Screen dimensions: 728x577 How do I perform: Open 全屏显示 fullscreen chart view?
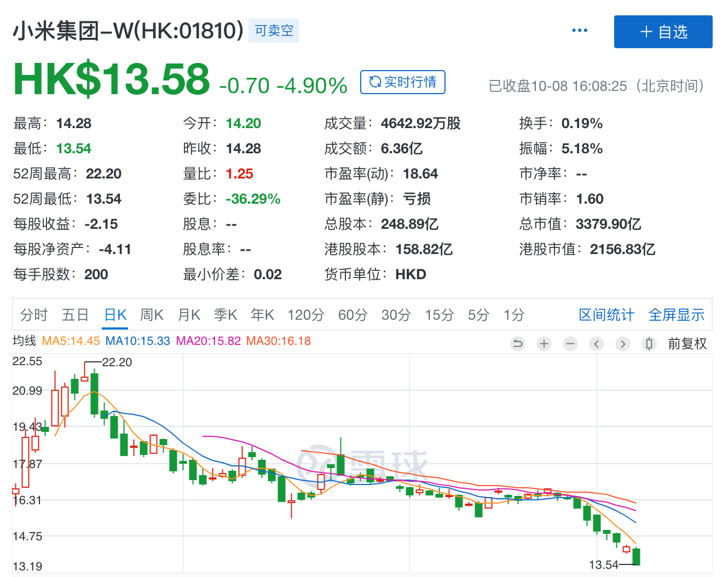(676, 314)
